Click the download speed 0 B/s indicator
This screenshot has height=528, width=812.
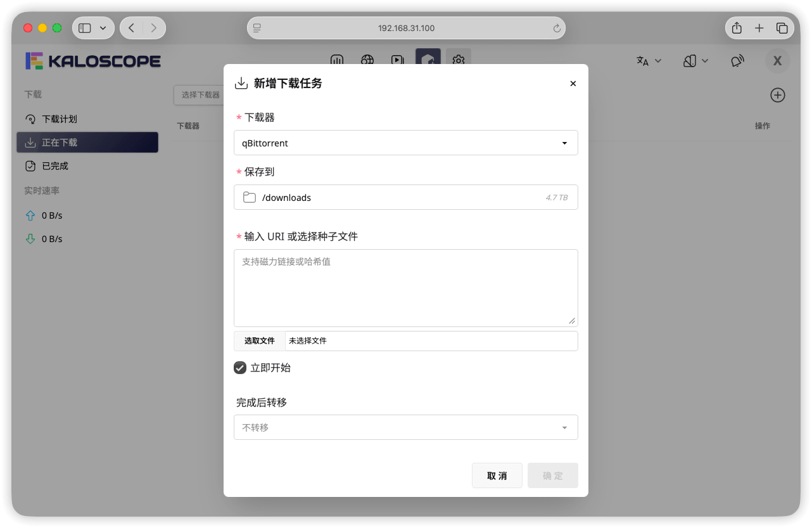click(x=44, y=239)
